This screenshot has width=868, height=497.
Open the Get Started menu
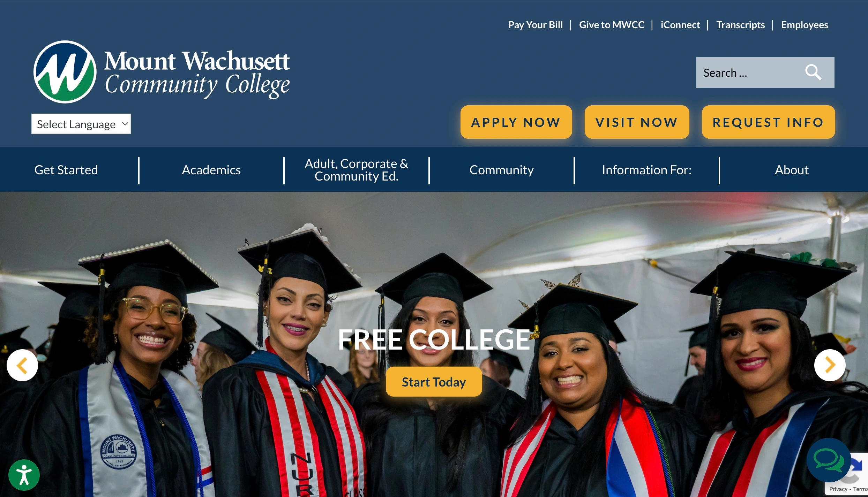point(66,170)
